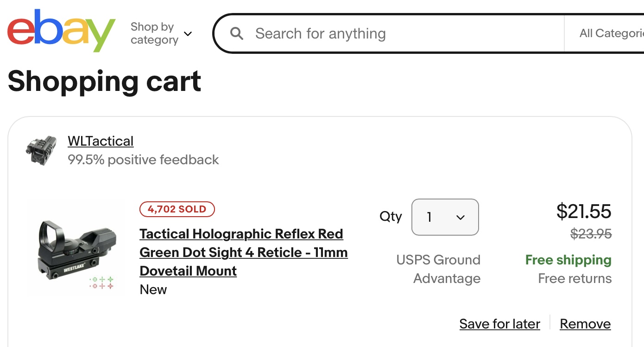Open the Qty quantity selector
Image resolution: width=644 pixels, height=347 pixels.
[445, 217]
